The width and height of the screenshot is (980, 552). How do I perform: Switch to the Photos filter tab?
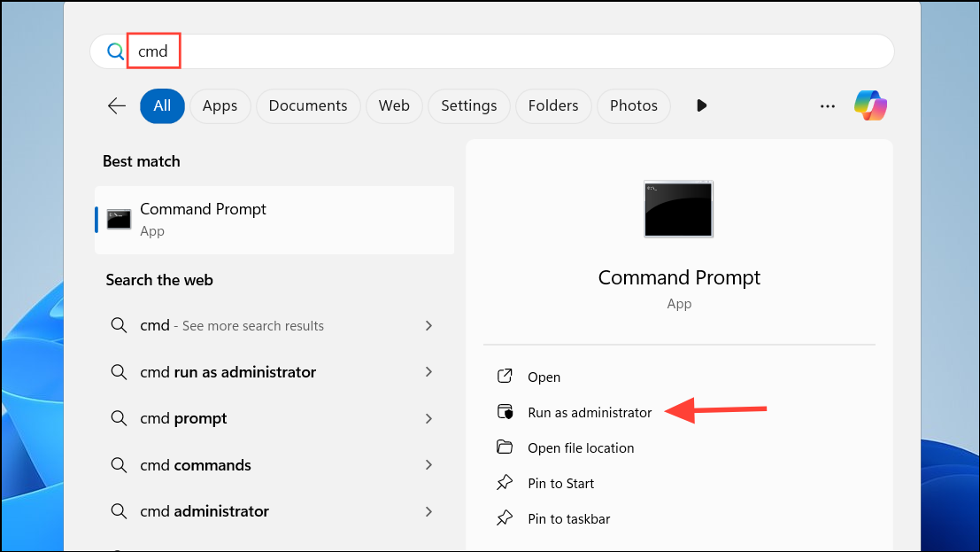click(634, 105)
